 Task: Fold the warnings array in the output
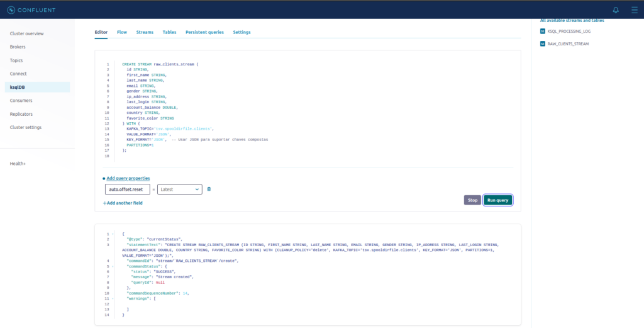coord(113,298)
